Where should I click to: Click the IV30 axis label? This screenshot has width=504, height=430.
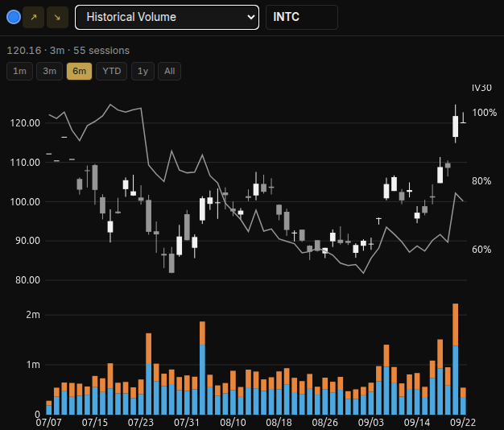coord(481,88)
